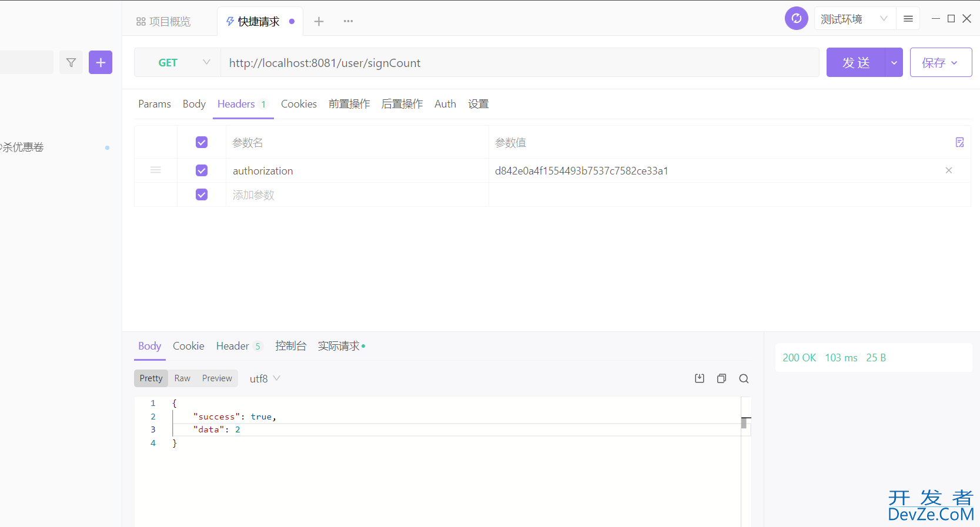The width and height of the screenshot is (980, 527).
Task: Copy the response body
Action: point(722,378)
